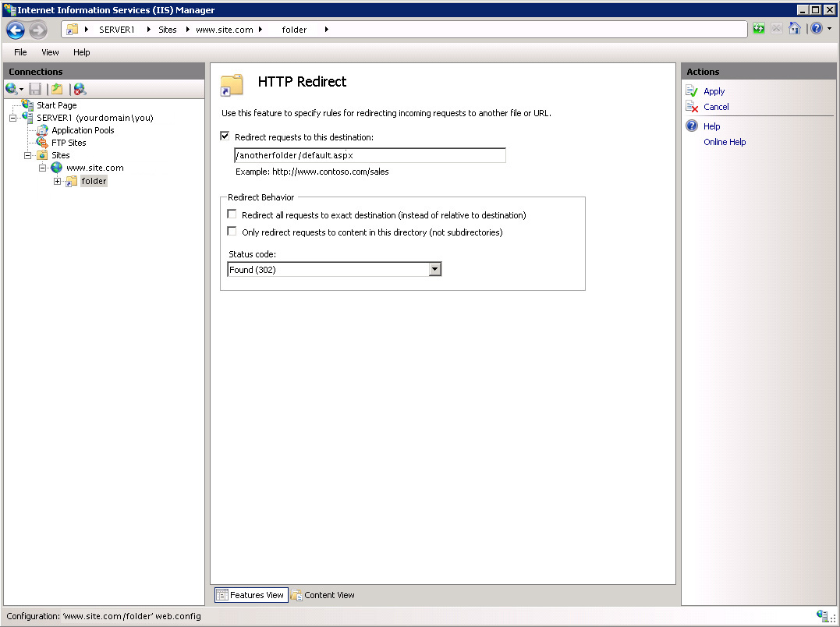Switch to Features View tab
This screenshot has height=627, width=840.
tap(251, 595)
